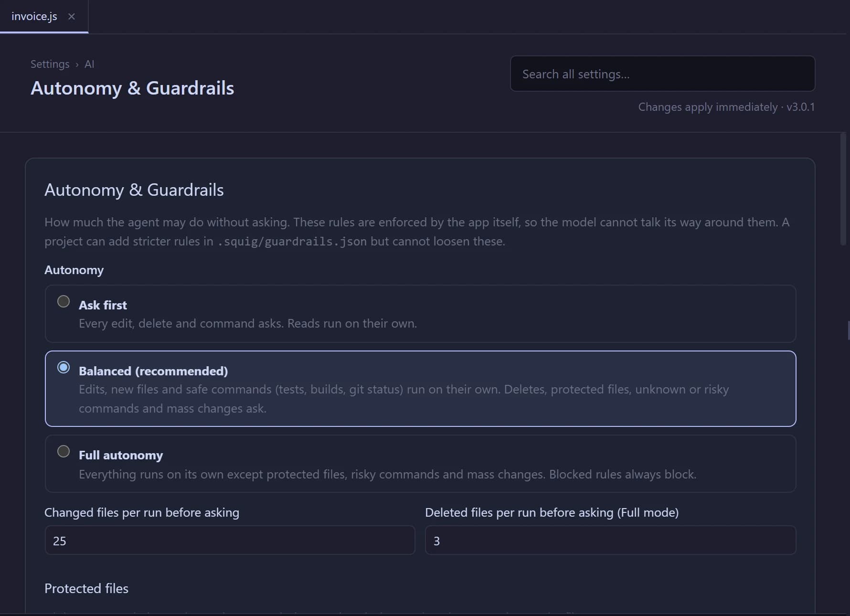Edit the Deleted files per run field

tap(610, 541)
